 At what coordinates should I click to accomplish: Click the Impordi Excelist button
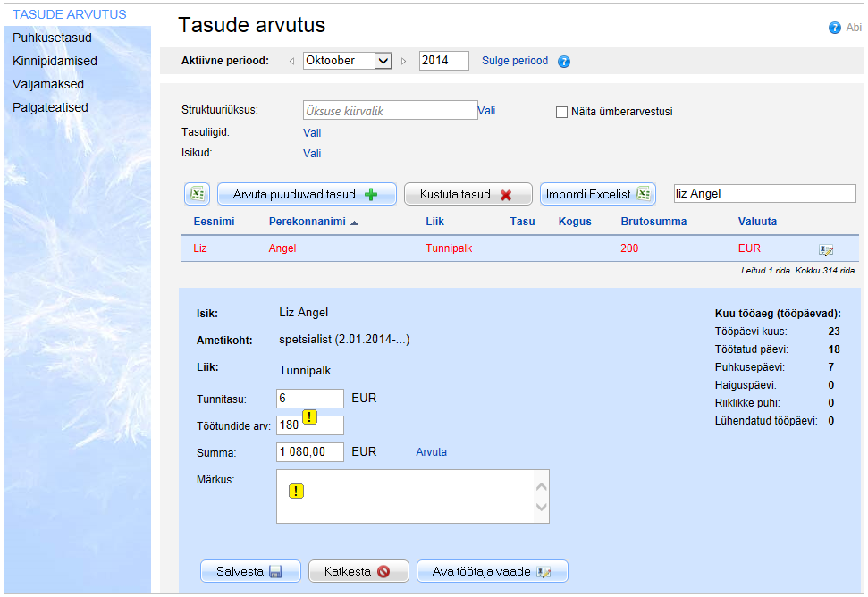click(x=597, y=194)
